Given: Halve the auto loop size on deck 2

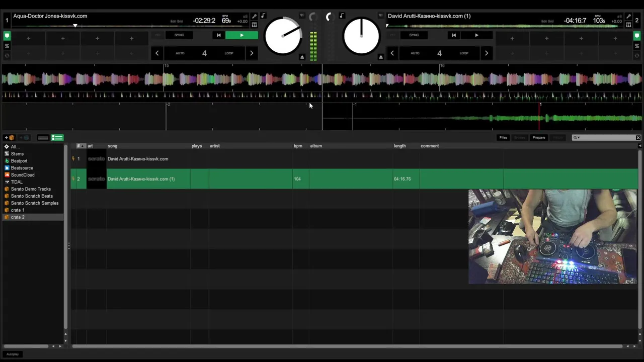Looking at the screenshot, I should pos(392,53).
